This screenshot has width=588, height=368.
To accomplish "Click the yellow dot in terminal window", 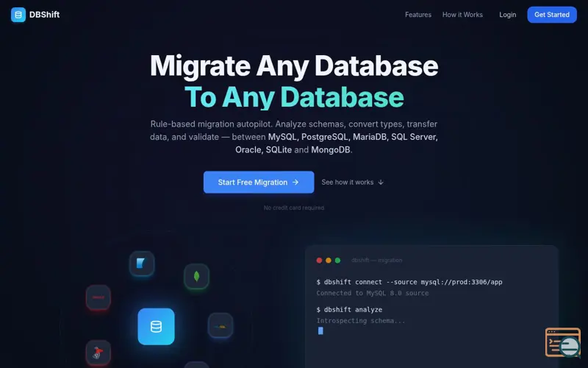I will pos(329,261).
